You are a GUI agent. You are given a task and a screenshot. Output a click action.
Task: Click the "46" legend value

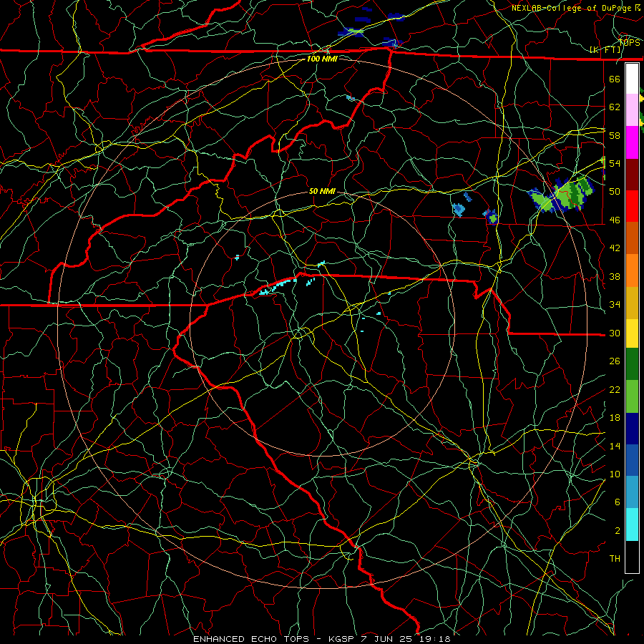point(615,220)
